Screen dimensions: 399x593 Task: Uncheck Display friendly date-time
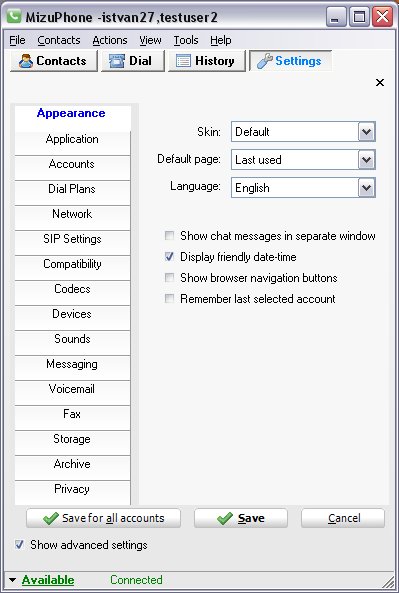click(x=169, y=257)
